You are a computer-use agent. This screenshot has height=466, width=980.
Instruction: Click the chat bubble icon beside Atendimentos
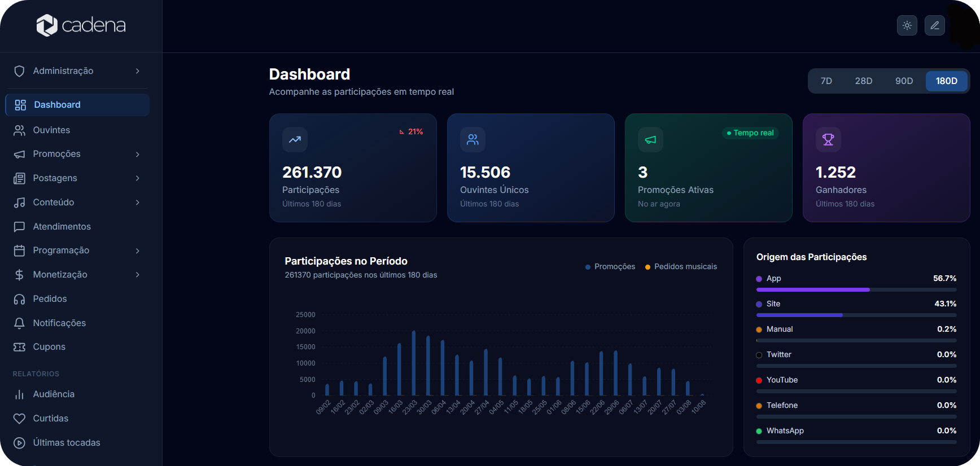19,227
